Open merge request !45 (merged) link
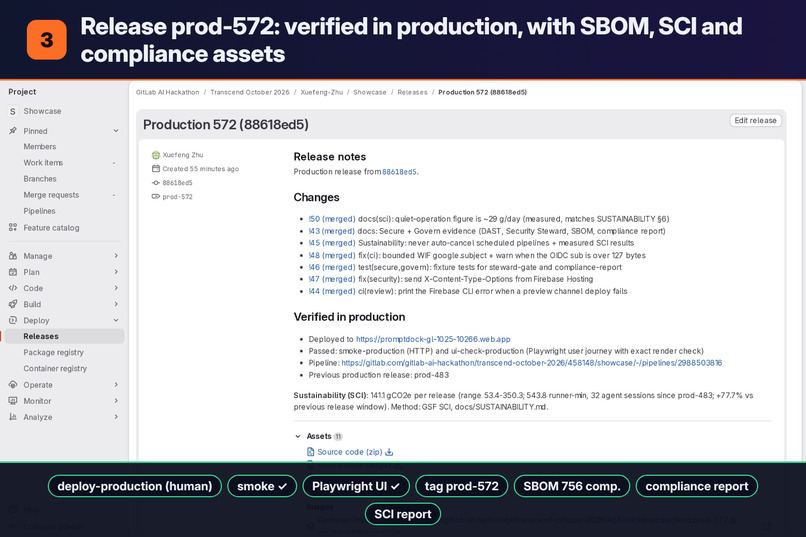The height and width of the screenshot is (537, 806). click(332, 243)
